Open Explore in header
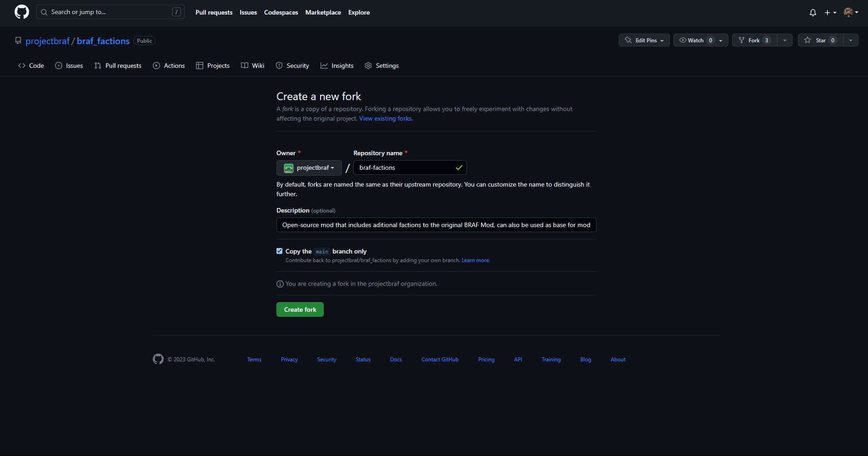The width and height of the screenshot is (868, 456). 359,12
